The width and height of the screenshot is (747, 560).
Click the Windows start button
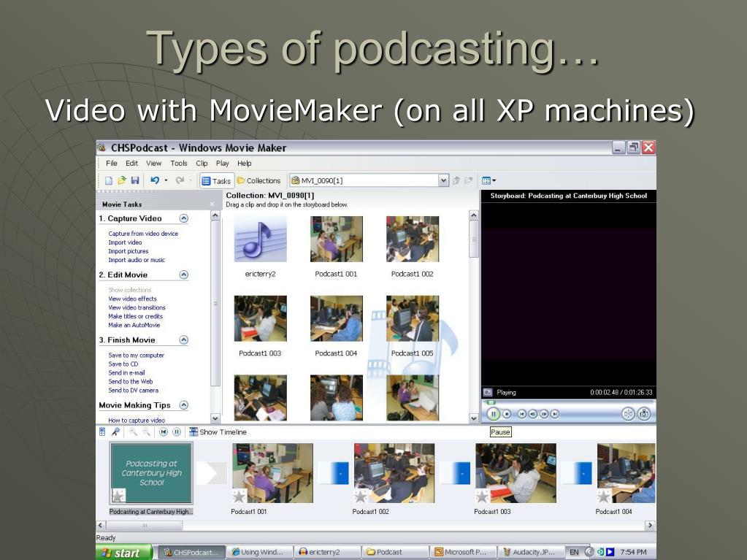[125, 553]
